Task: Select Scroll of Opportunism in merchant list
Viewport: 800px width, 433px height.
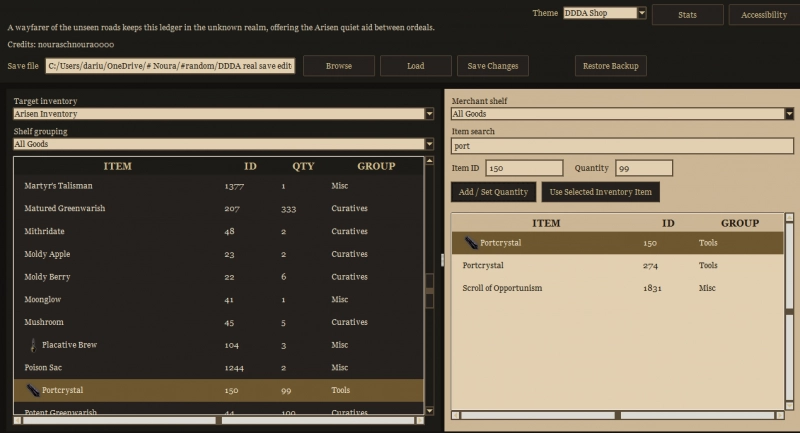Action: tap(617, 288)
